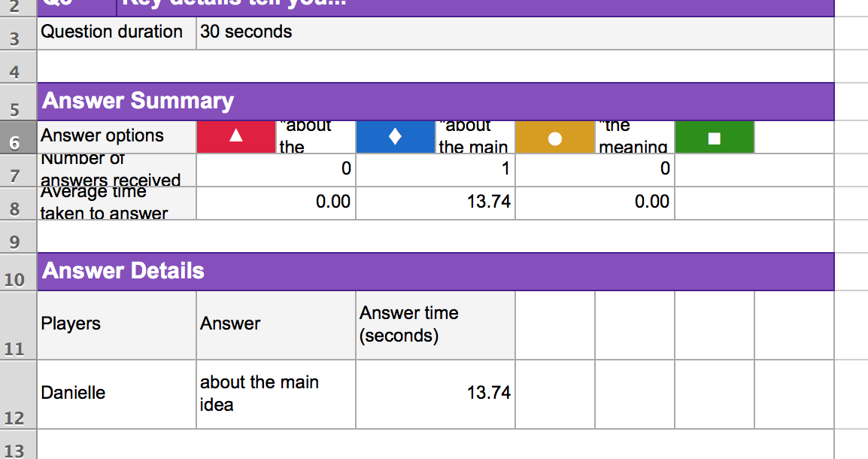Select the Players column header cell

tap(117, 324)
